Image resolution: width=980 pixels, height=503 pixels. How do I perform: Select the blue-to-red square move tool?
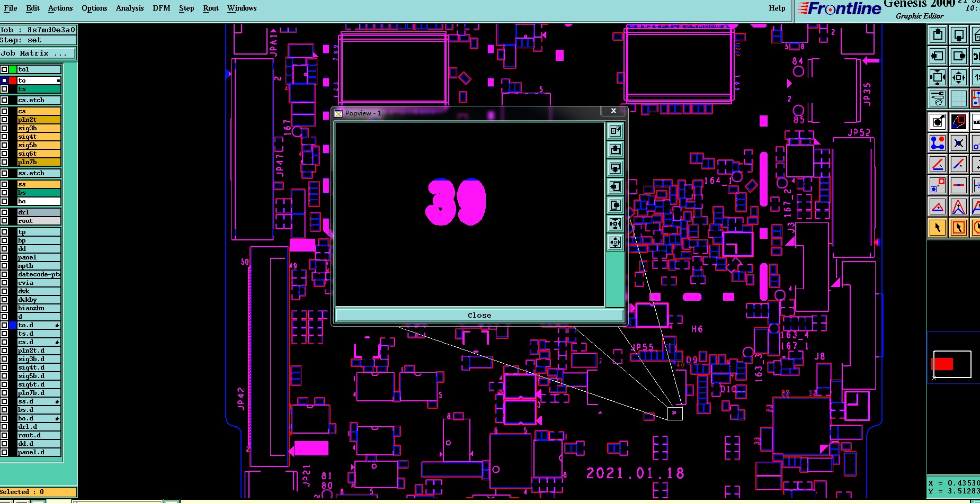pyautogui.click(x=938, y=185)
